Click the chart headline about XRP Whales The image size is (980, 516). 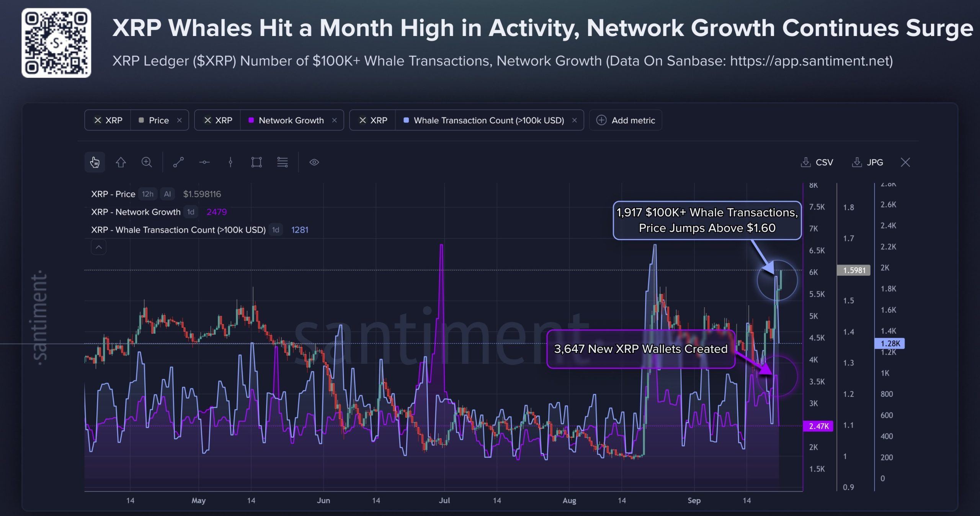tap(543, 28)
